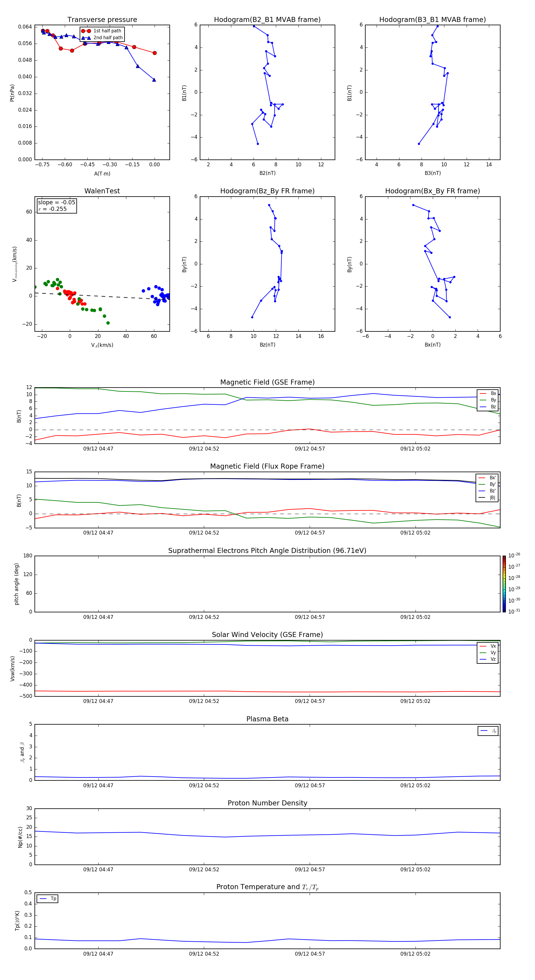The height and width of the screenshot is (980, 535).
Task: Click the A(T·m) x-axis label
Action: (x=102, y=174)
